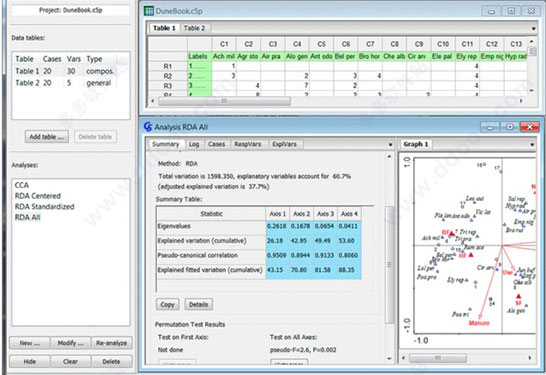This screenshot has width=546, height=375.
Task: Switch to Table 1 tab
Action: pos(164,28)
